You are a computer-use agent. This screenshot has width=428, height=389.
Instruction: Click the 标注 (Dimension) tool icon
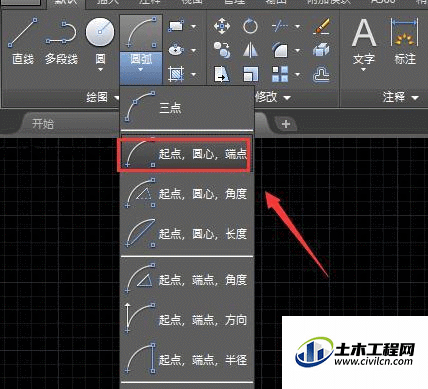pos(405,33)
